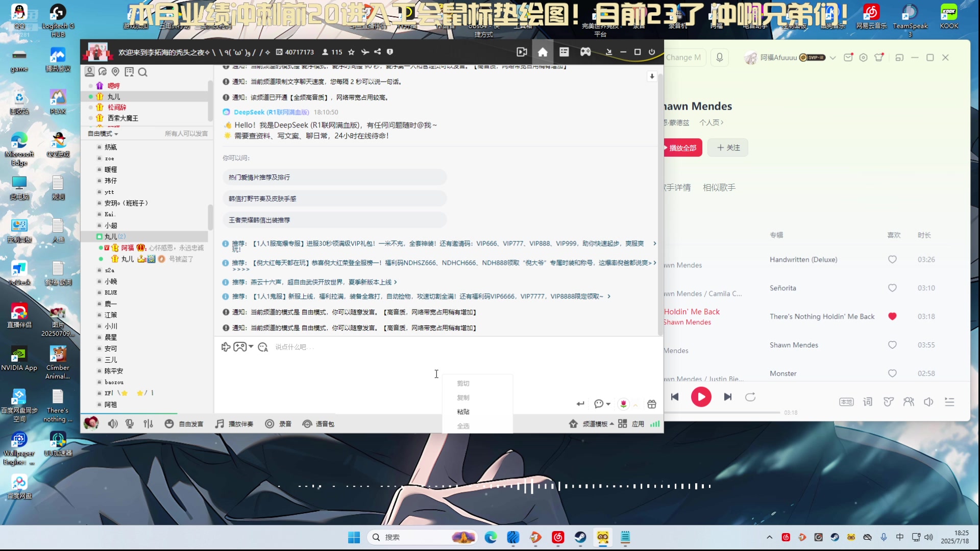The image size is (980, 551).
Task: Select 粘贴 in the context menu
Action: 463,412
